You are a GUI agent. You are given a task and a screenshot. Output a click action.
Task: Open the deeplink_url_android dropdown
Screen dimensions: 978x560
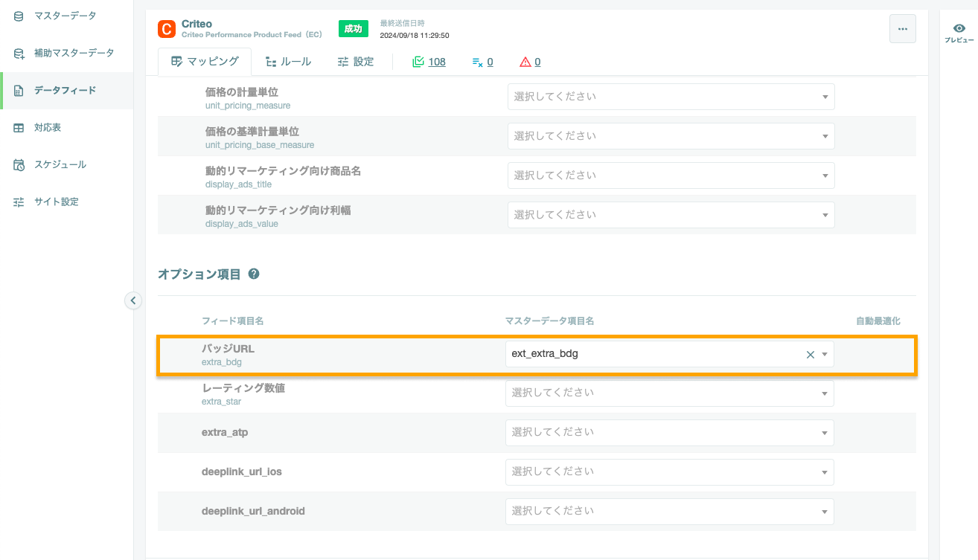point(670,511)
